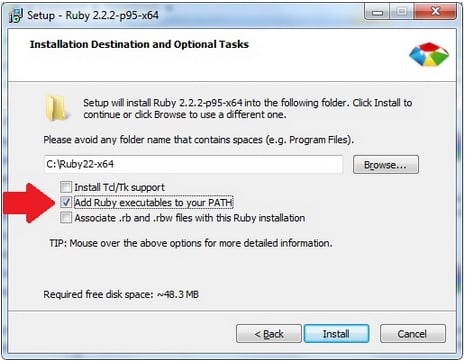Click the Add Ruby executables to PATH label
Viewport: 465px width, 363px height.
pos(153,203)
